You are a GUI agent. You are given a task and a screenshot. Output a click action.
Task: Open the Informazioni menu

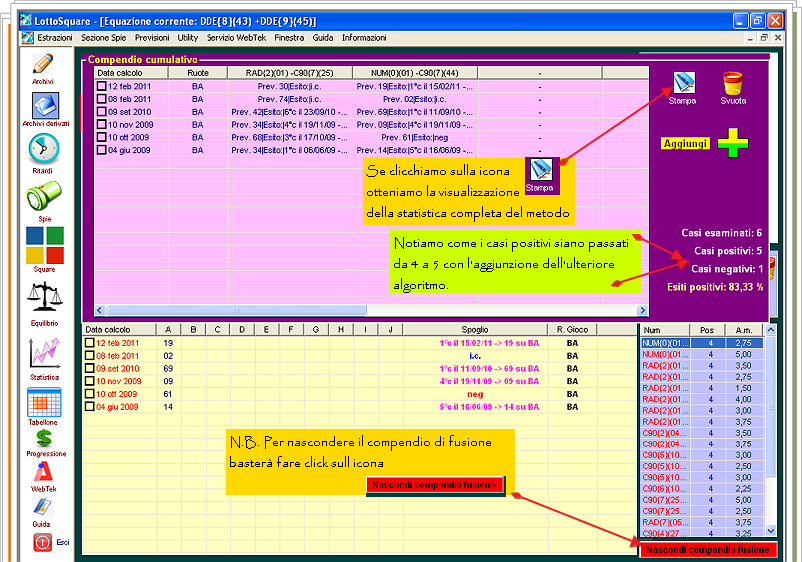[364, 38]
